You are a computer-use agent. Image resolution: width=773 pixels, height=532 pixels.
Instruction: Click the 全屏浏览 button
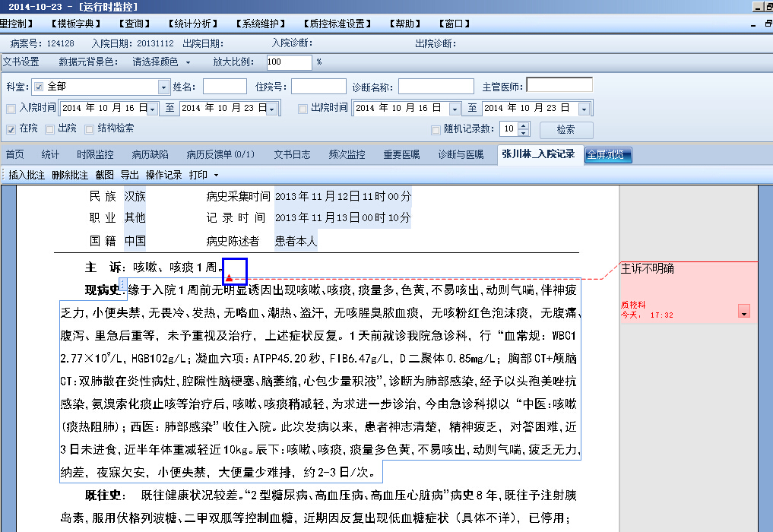[x=608, y=155]
